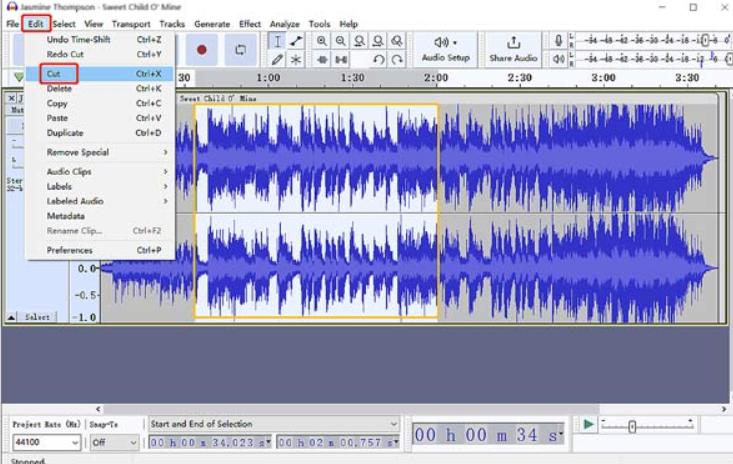This screenshot has height=464, width=733.
Task: Click the Zoom In magnifier icon
Action: point(322,41)
